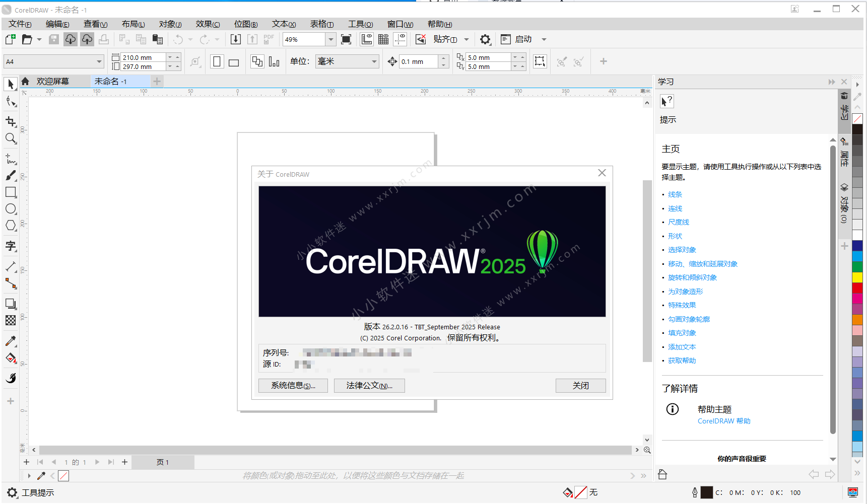Viewport: 867px width, 504px height.
Task: Click the Show grid icon
Action: tap(383, 39)
